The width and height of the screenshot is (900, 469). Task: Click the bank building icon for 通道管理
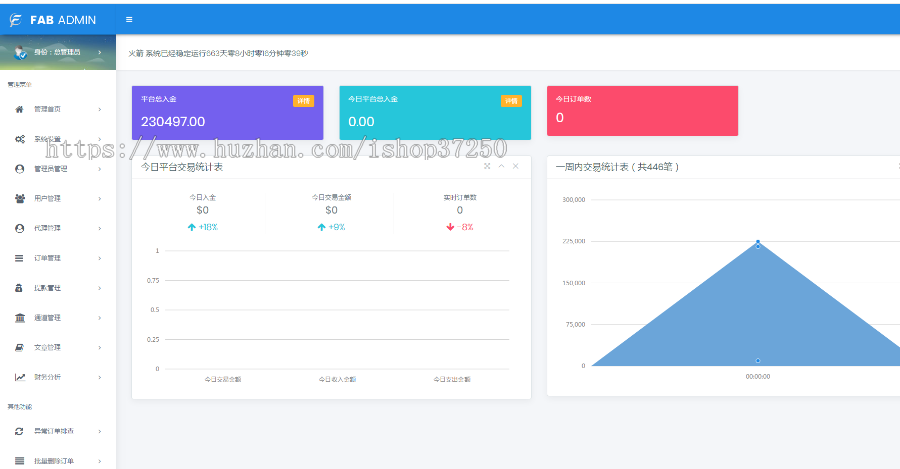[x=20, y=318]
